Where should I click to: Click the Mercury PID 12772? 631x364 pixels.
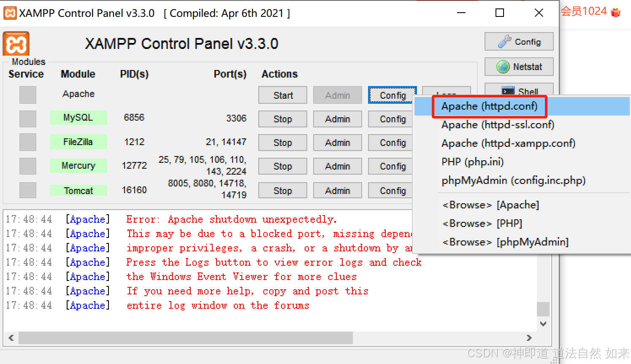point(134,166)
